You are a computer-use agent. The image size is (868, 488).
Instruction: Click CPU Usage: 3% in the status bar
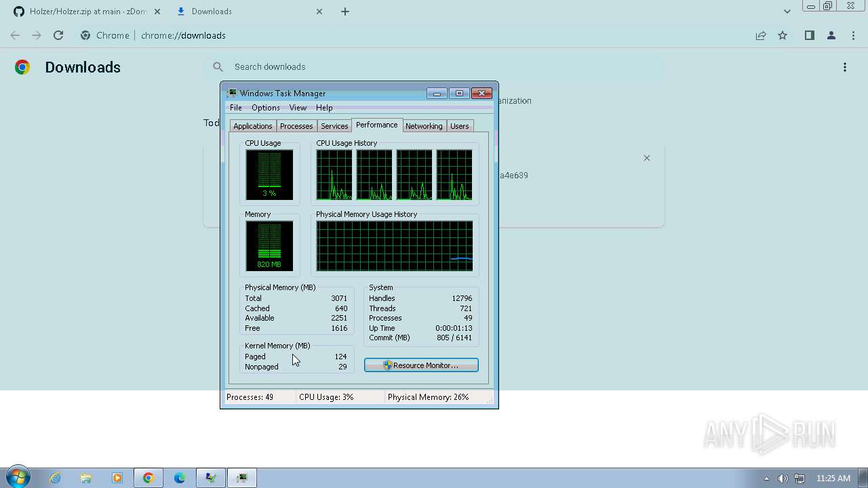coord(326,397)
